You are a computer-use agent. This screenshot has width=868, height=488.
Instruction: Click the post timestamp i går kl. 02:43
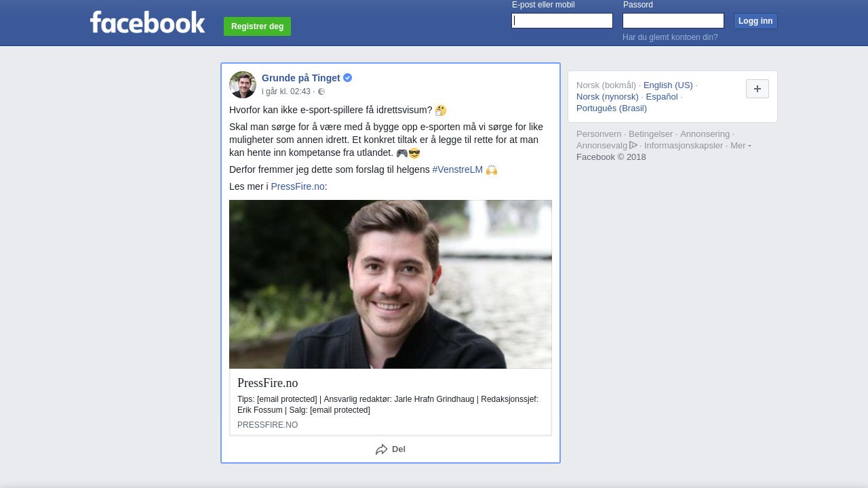[x=286, y=92]
